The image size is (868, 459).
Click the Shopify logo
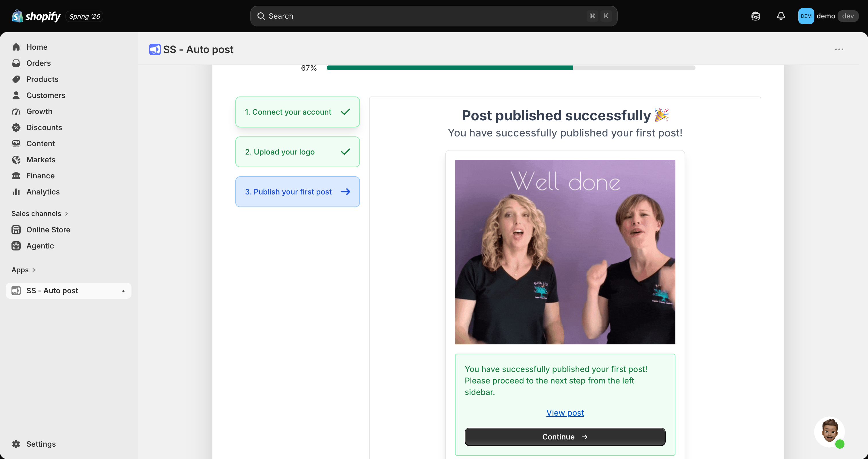[36, 16]
